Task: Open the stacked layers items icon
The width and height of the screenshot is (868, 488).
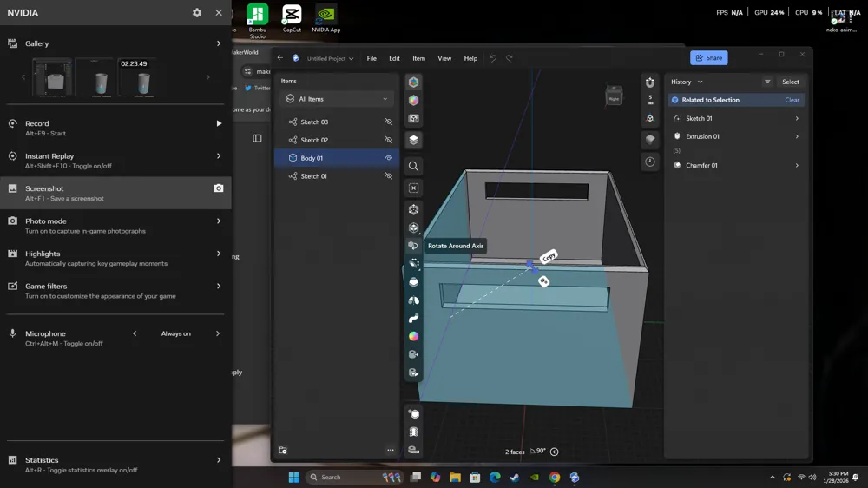Action: tap(413, 140)
